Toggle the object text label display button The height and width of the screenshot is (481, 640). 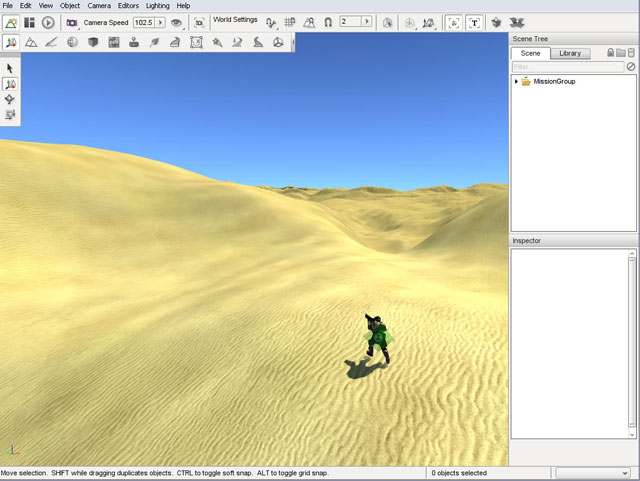[473, 22]
